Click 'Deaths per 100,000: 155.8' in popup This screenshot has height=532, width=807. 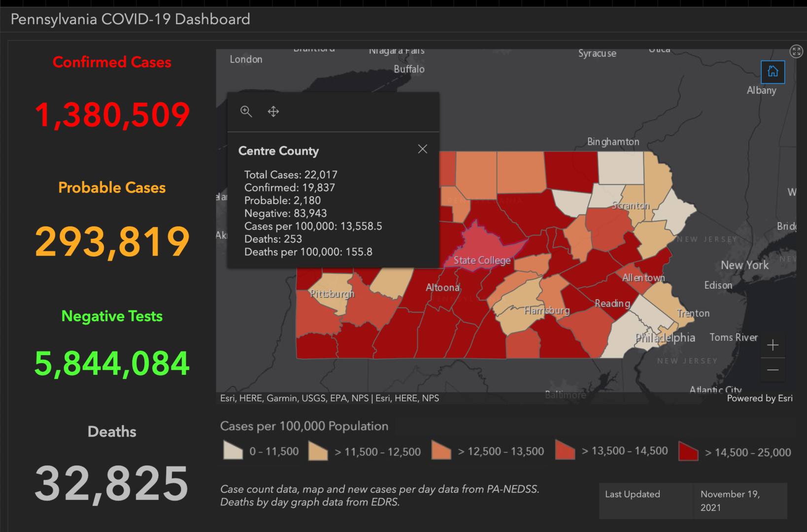point(308,252)
